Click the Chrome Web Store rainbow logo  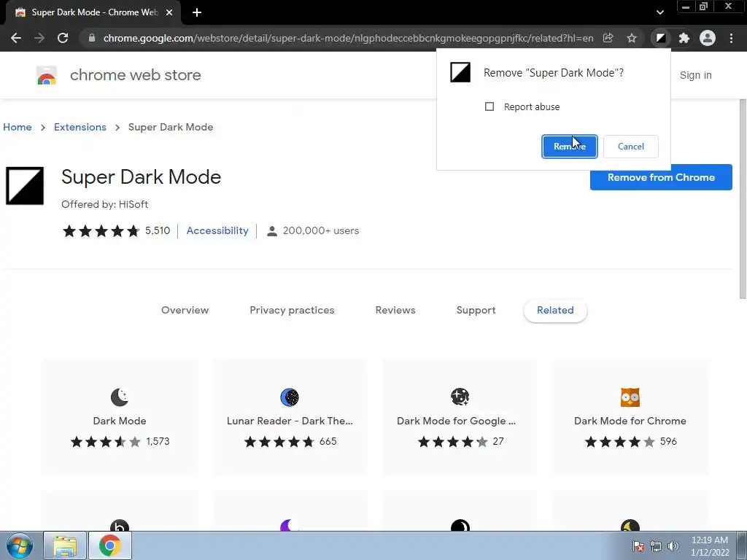coord(47,75)
